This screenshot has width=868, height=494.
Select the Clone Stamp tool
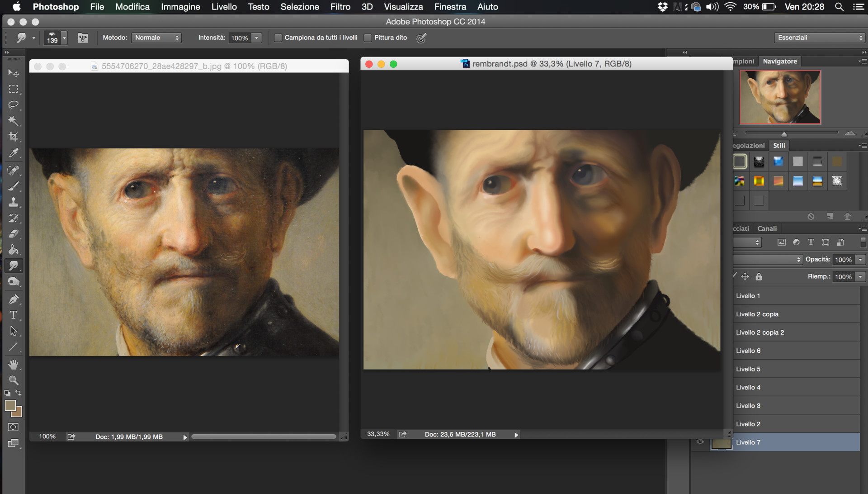click(14, 202)
